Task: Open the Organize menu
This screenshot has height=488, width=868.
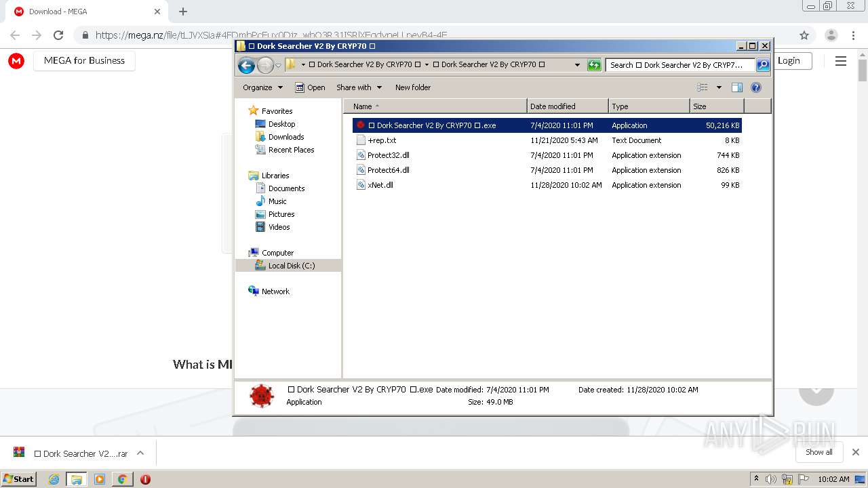Action: point(263,87)
